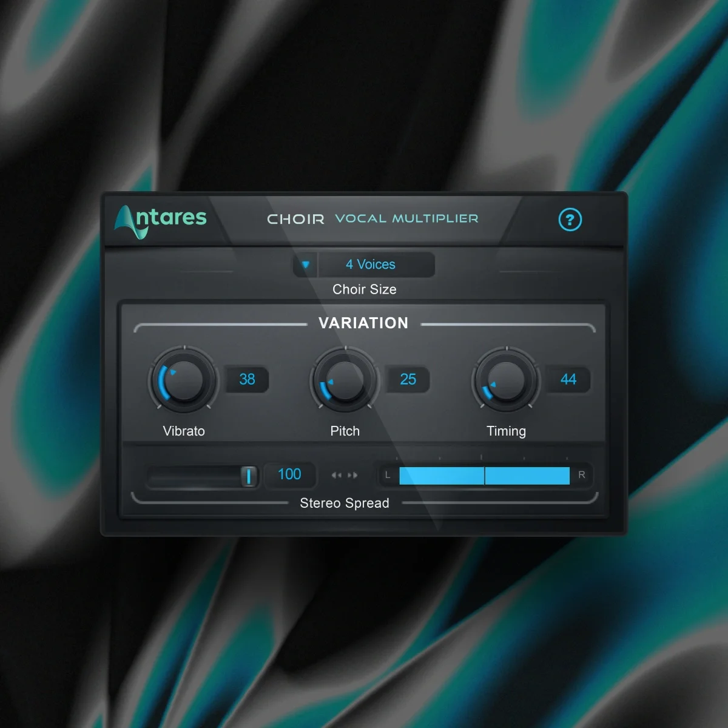The width and height of the screenshot is (728, 728).
Task: Select the Timing value field showing 44
Action: (568, 379)
